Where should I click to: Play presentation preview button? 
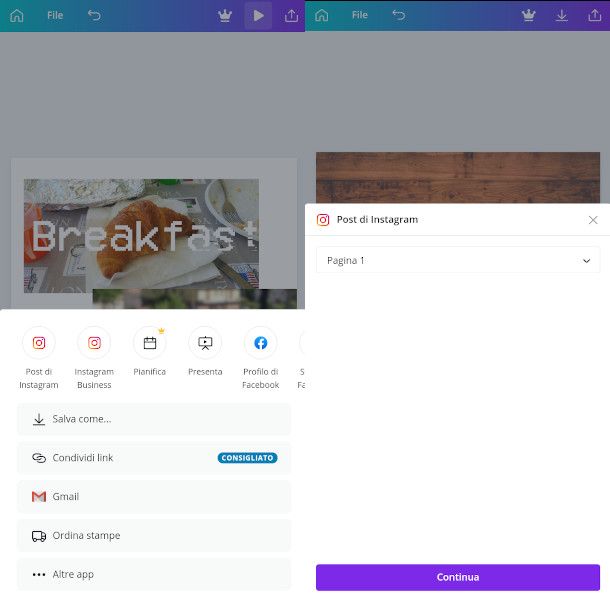pos(258,16)
